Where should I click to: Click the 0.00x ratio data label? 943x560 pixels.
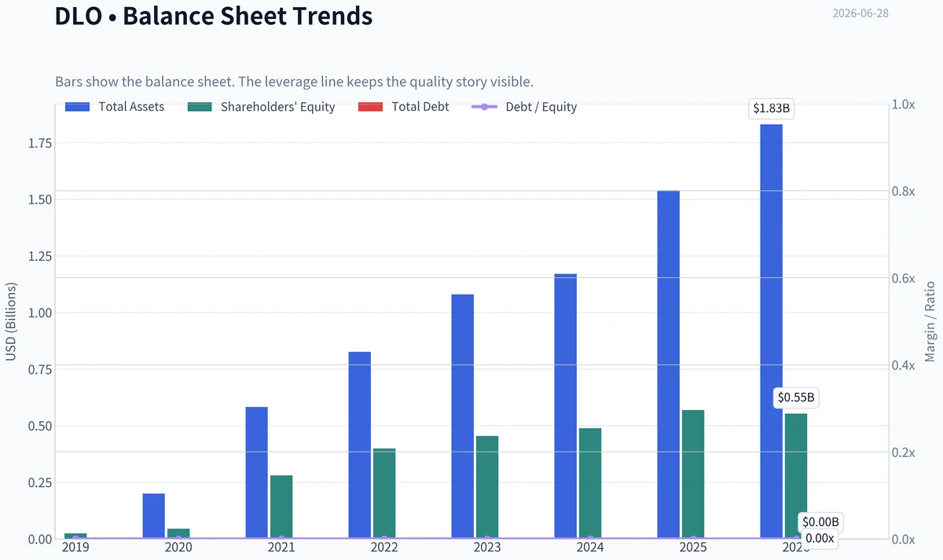click(x=820, y=538)
